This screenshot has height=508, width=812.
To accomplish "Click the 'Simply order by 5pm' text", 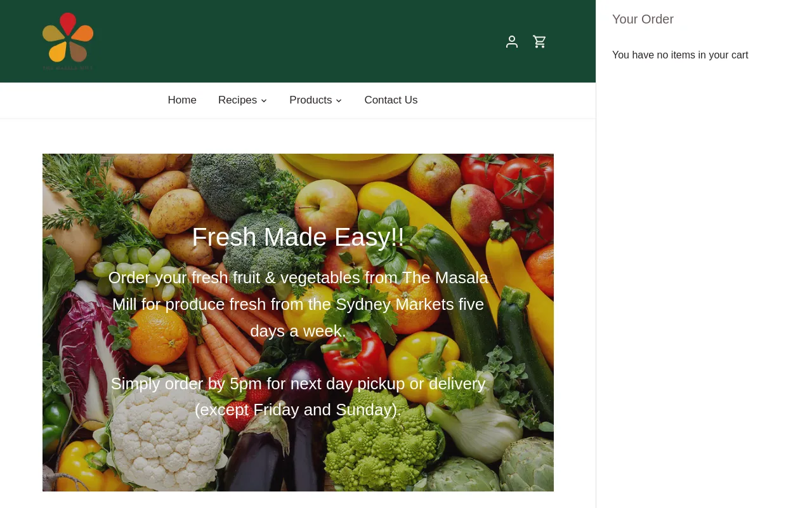I will pyautogui.click(x=298, y=397).
